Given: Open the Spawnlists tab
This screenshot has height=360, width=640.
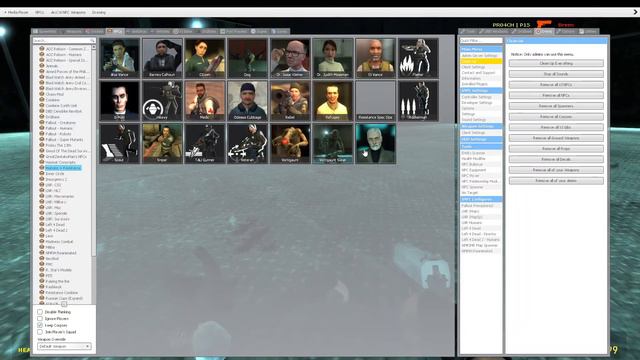Looking at the screenshot, I should pos(46,31).
